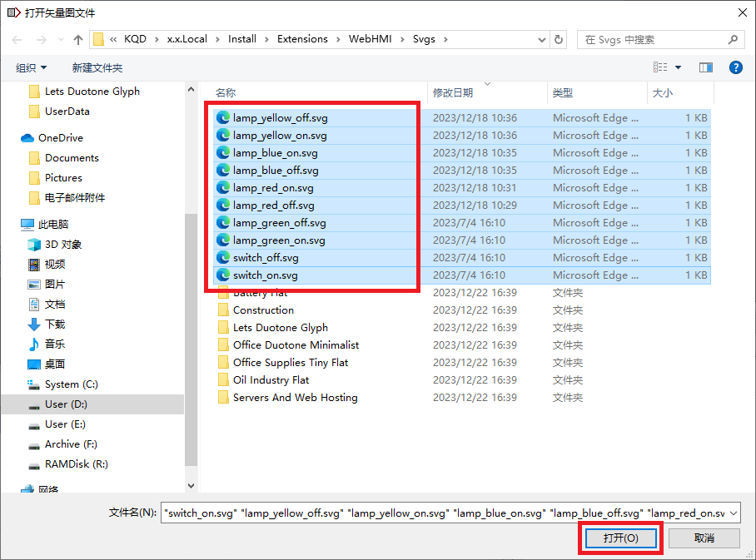The height and width of the screenshot is (560, 756).
Task: Expand the address bar history dropdown
Action: (542, 39)
